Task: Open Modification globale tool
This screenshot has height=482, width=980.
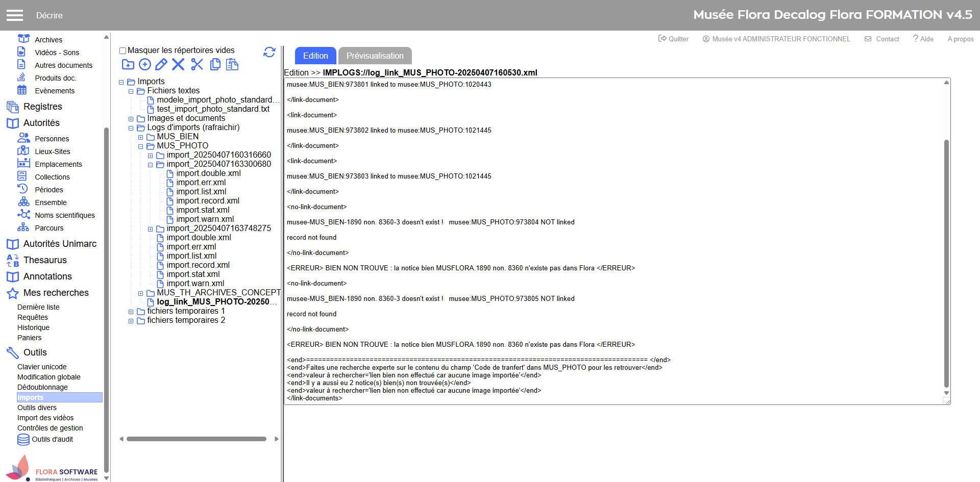Action: pyautogui.click(x=49, y=377)
